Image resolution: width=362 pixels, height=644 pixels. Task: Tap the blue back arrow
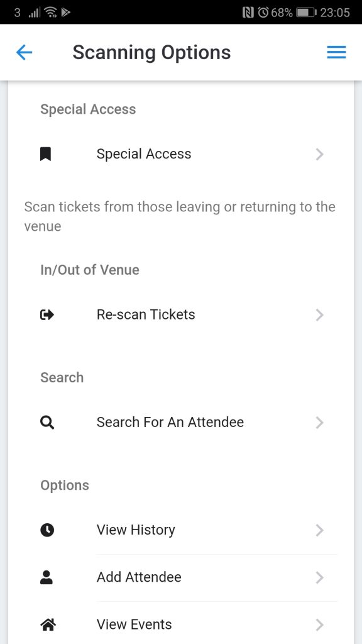coord(24,53)
